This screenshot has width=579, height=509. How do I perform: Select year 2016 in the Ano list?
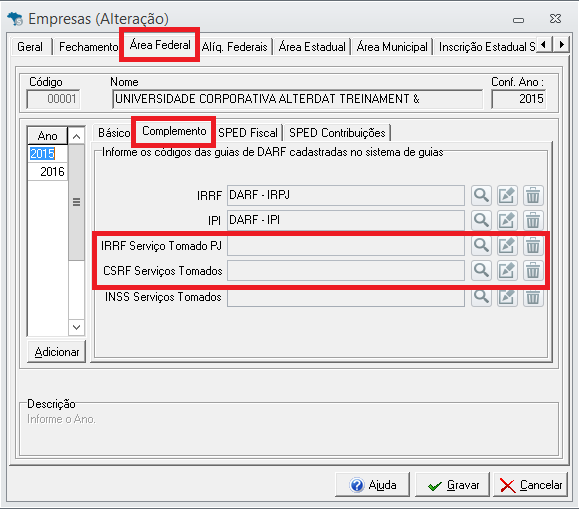[48, 172]
